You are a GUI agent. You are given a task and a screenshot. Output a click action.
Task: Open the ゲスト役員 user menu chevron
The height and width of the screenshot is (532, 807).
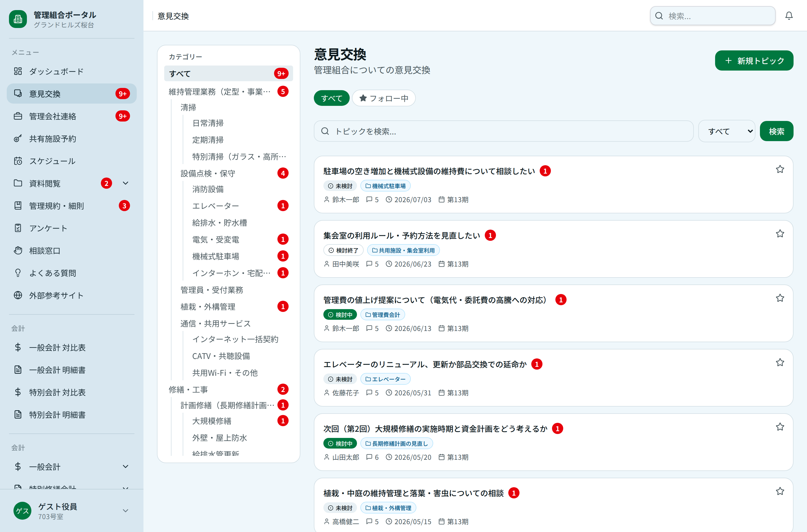[125, 511]
